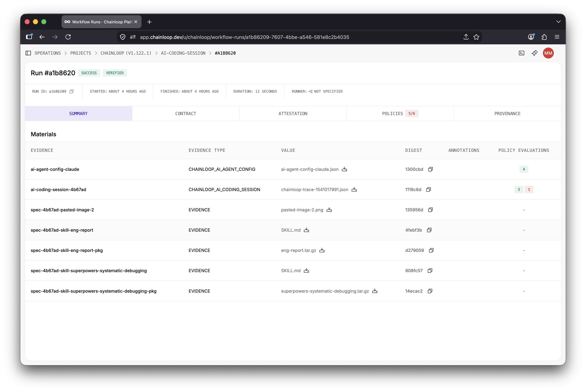
Task: Close the Workflow Runs browser tab
Action: (x=136, y=22)
